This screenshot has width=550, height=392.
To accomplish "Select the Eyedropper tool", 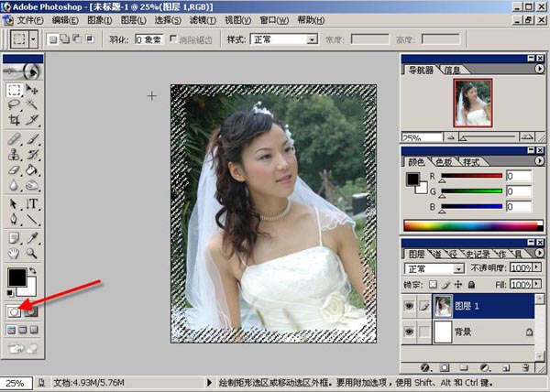I will click(x=32, y=238).
